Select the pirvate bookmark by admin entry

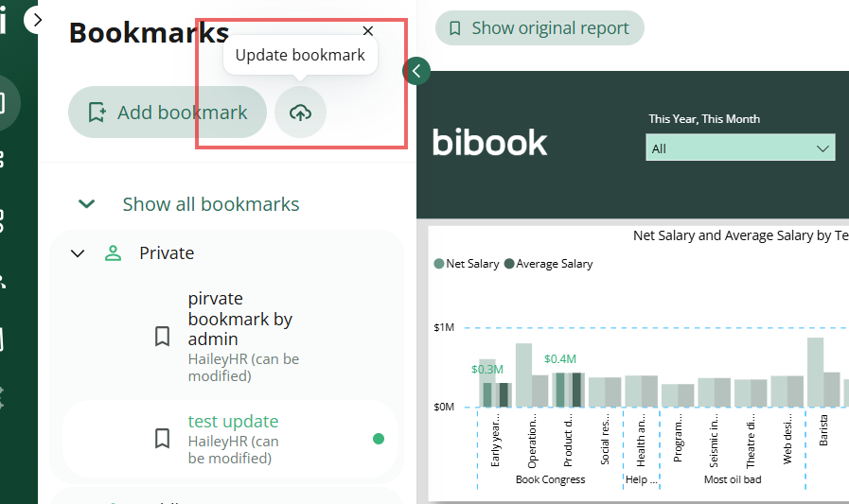click(230, 336)
